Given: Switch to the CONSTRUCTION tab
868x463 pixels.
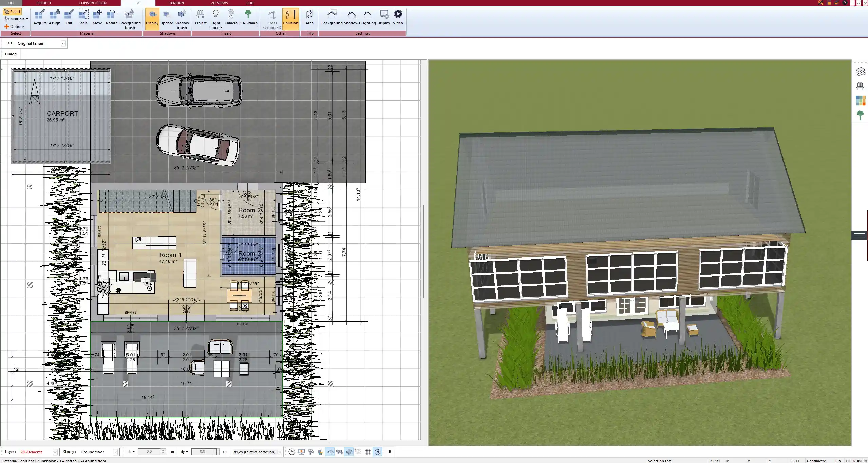Looking at the screenshot, I should (93, 3).
